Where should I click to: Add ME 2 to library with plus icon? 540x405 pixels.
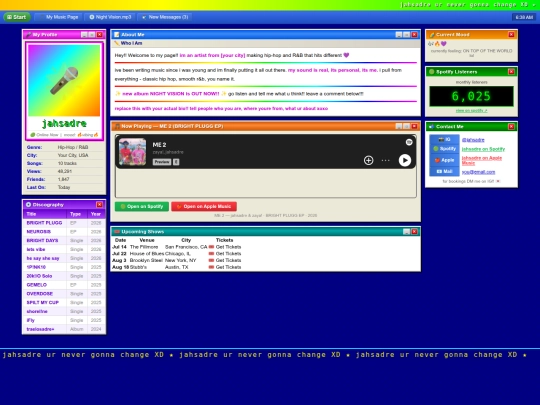pos(368,160)
